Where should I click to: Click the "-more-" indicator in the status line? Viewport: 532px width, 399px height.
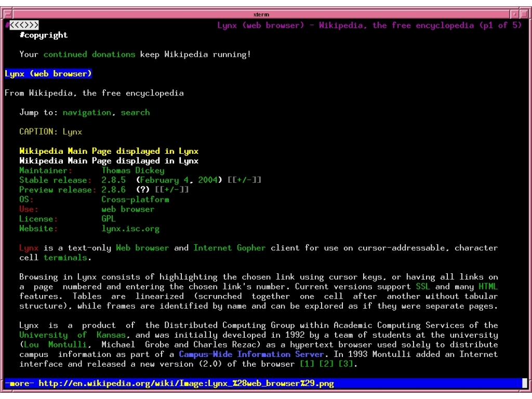pos(19,383)
